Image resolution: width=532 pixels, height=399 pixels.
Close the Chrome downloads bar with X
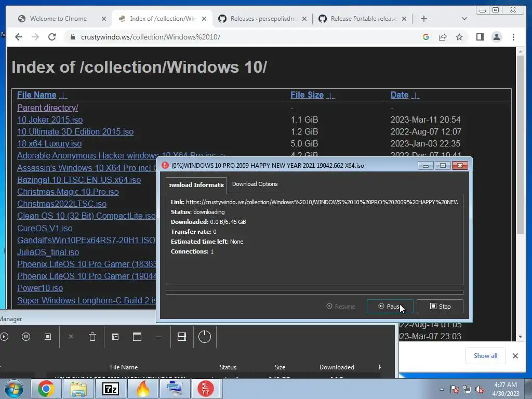(x=515, y=355)
